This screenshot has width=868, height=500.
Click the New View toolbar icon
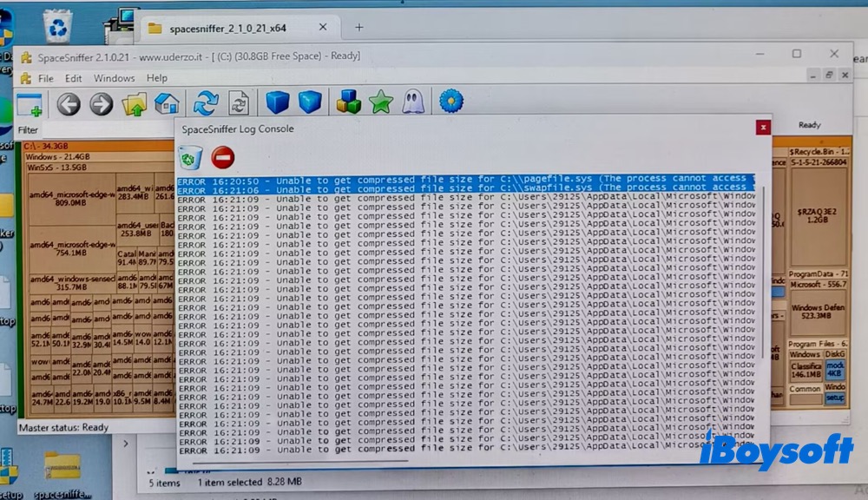30,104
